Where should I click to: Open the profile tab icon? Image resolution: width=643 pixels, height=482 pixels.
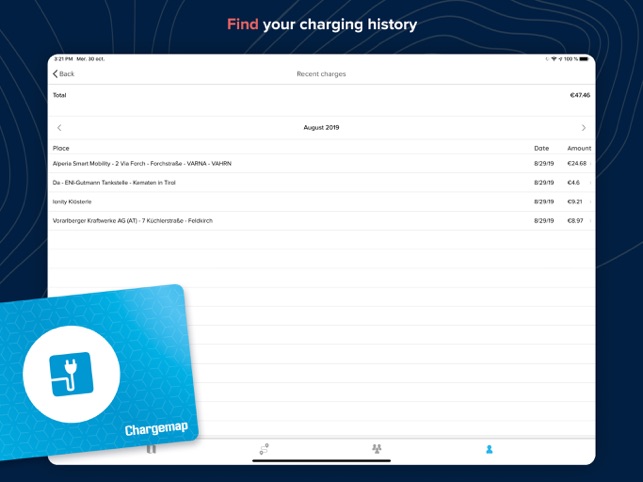pos(489,449)
